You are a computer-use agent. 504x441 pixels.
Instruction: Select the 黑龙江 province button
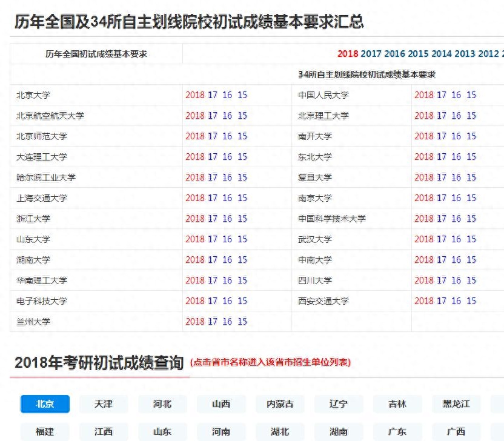456,403
